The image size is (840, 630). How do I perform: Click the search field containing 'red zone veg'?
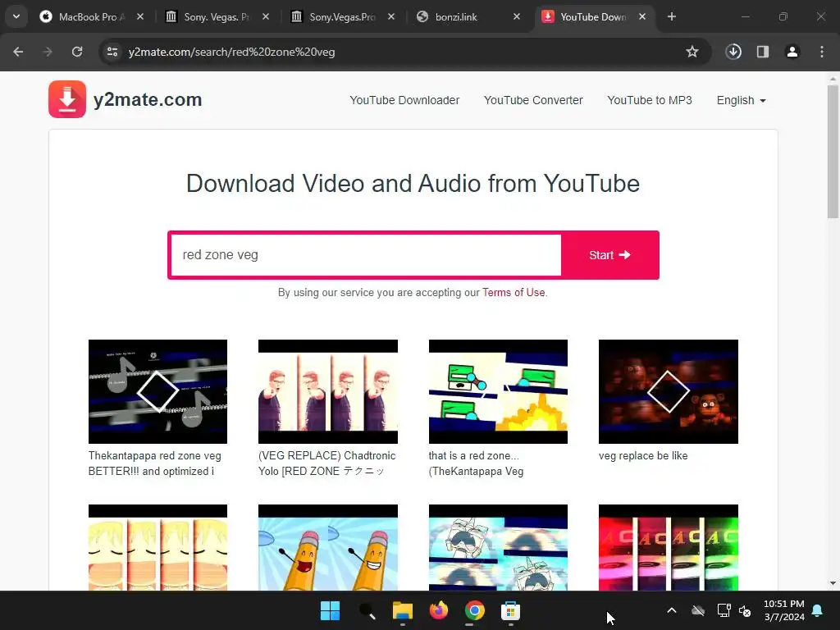tap(365, 255)
